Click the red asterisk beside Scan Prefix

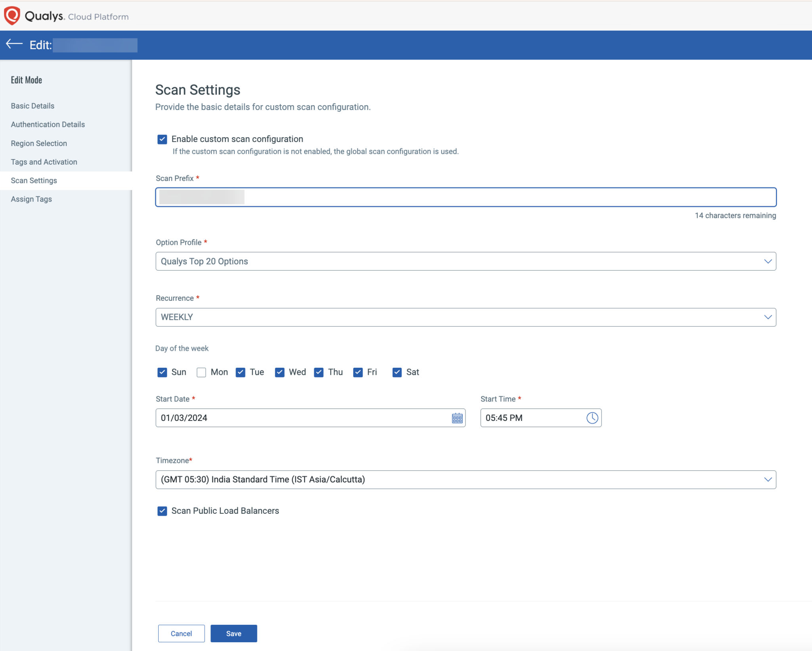point(197,178)
